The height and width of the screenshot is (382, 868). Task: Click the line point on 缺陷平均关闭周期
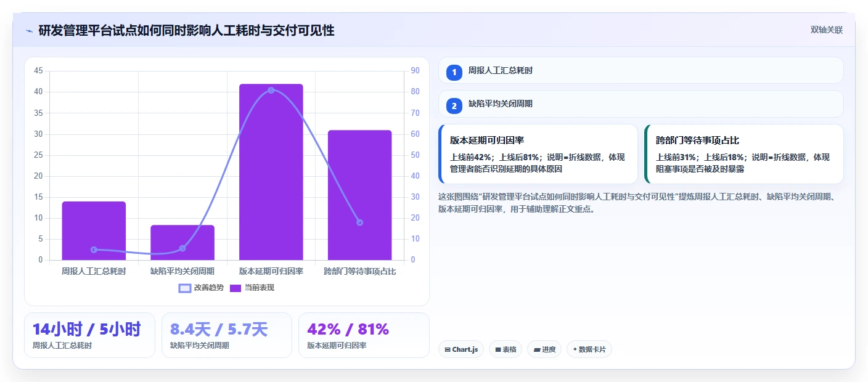point(182,248)
